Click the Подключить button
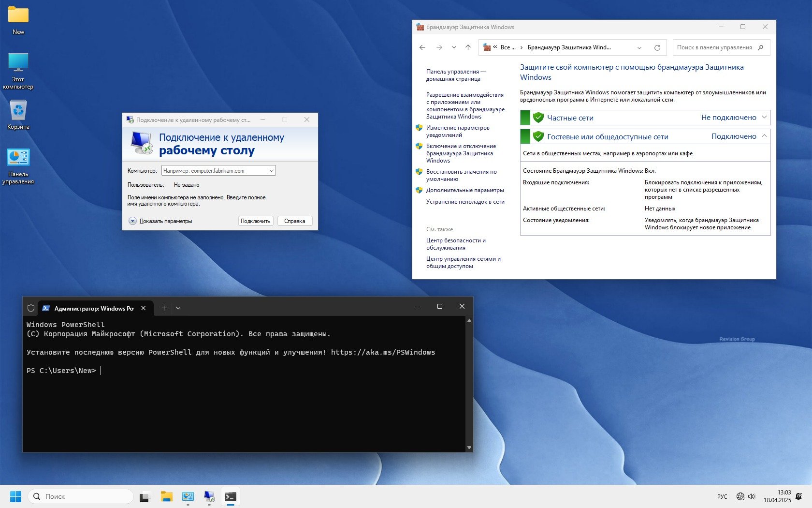Viewport: 812px width, 508px height. point(256,221)
